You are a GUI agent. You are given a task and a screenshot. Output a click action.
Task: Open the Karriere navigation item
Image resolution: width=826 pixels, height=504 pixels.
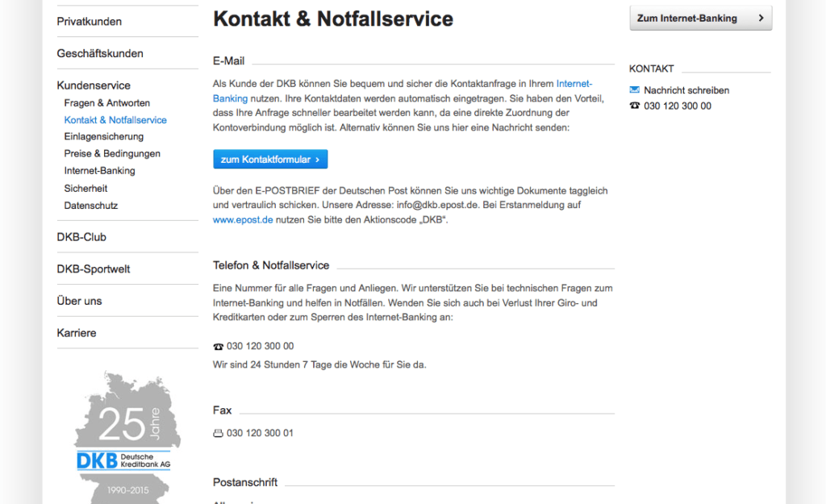pyautogui.click(x=77, y=333)
